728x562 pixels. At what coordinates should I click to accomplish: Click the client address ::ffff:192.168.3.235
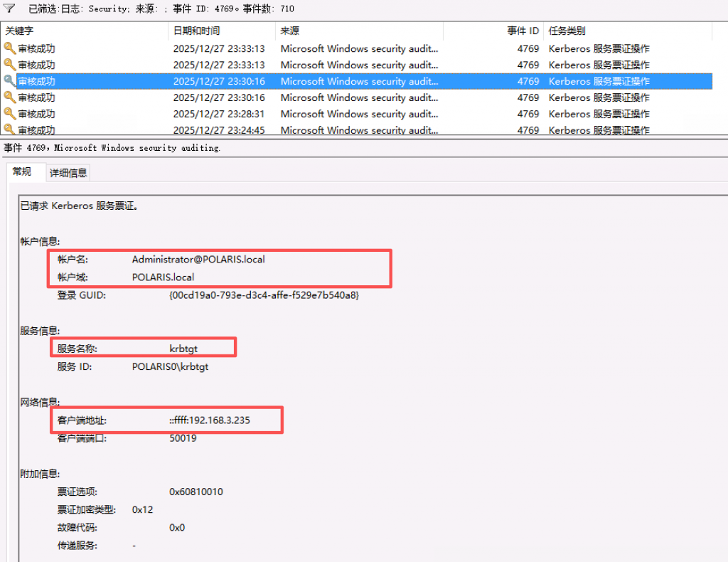click(x=210, y=420)
